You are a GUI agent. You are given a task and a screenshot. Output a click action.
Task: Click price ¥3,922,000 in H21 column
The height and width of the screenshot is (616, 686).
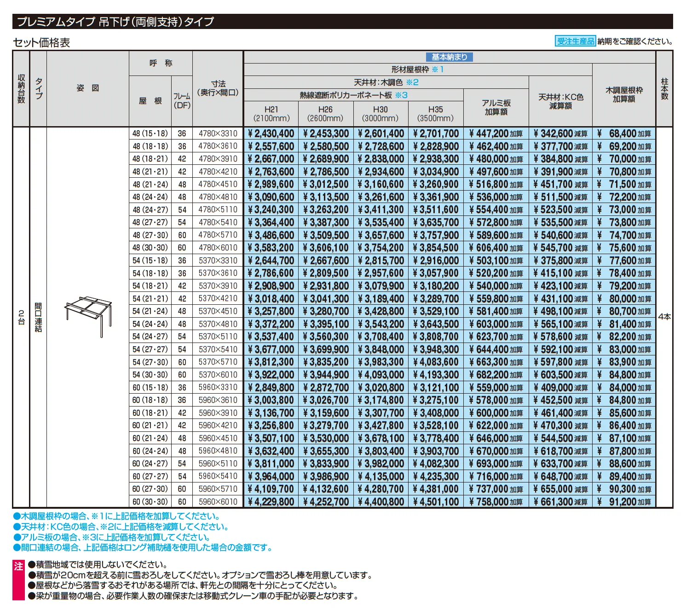[271, 375]
